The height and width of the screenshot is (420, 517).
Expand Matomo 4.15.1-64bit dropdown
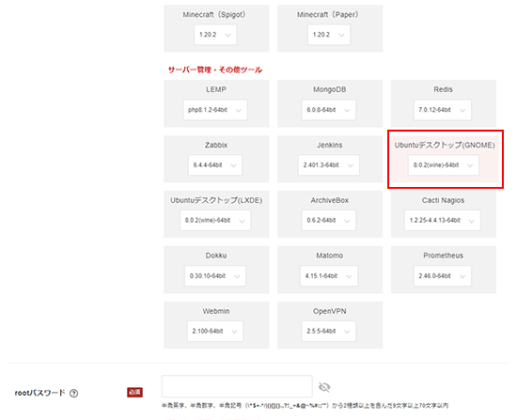click(329, 276)
